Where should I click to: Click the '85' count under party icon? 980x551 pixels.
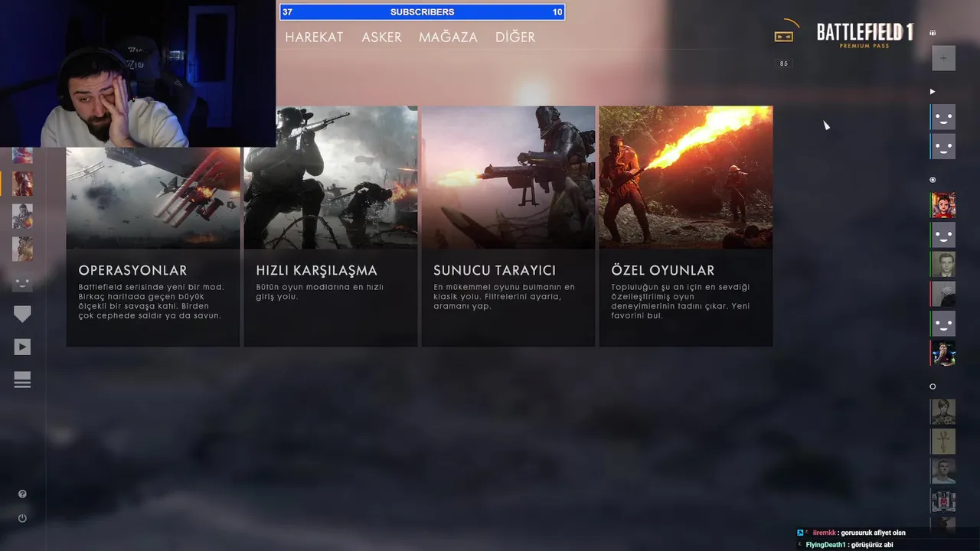[x=784, y=64]
